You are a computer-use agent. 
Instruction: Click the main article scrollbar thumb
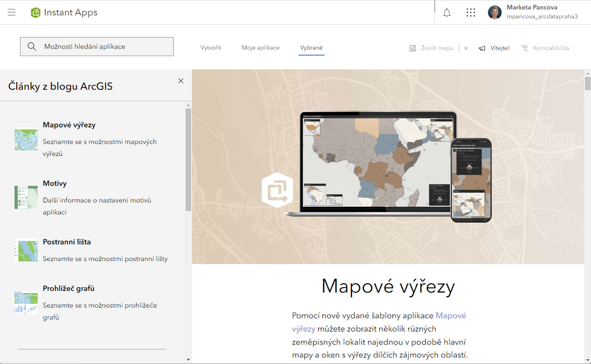[x=587, y=83]
